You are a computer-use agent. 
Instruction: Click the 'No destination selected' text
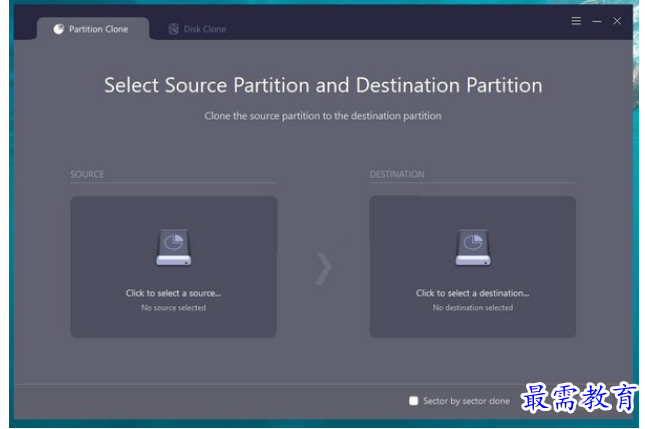tap(473, 308)
